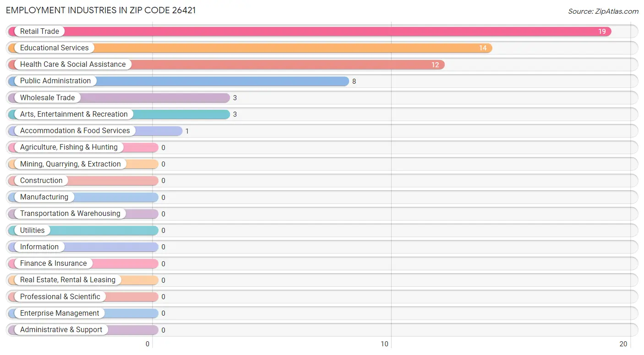Click the x-axis tick label 20

(623, 344)
